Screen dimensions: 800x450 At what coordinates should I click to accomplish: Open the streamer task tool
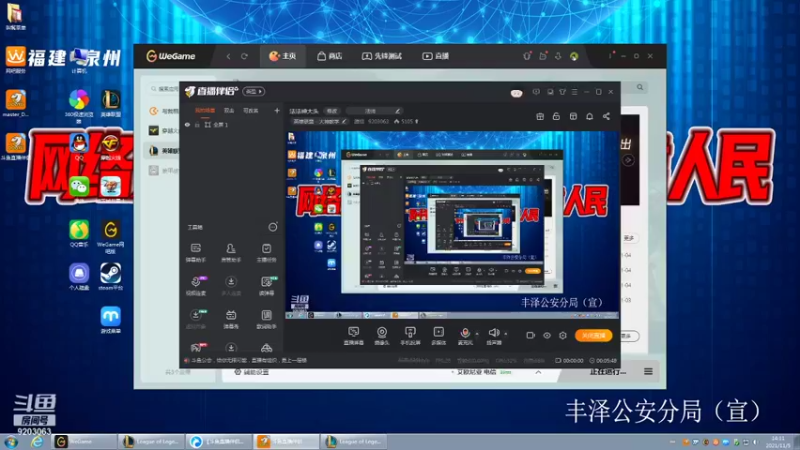[266, 253]
